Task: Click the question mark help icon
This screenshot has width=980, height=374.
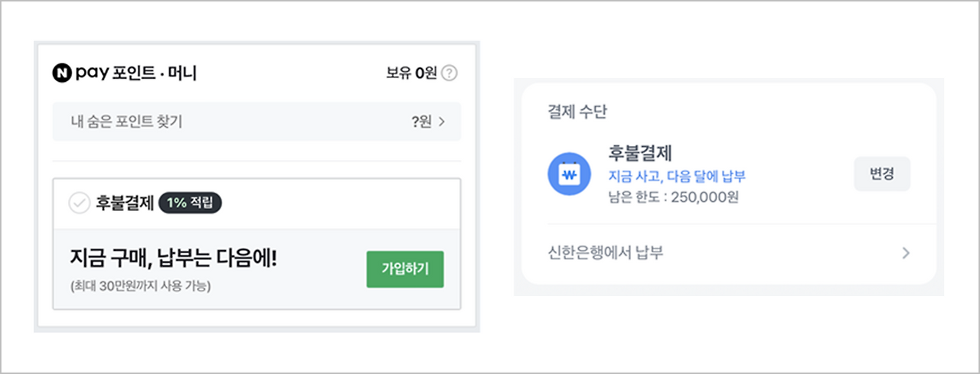Action: 449,74
